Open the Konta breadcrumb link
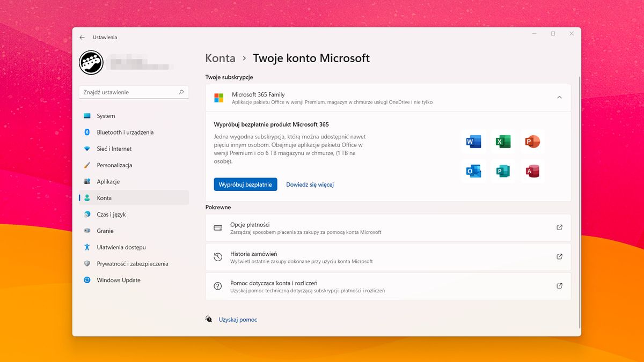This screenshot has height=362, width=644. click(220, 58)
